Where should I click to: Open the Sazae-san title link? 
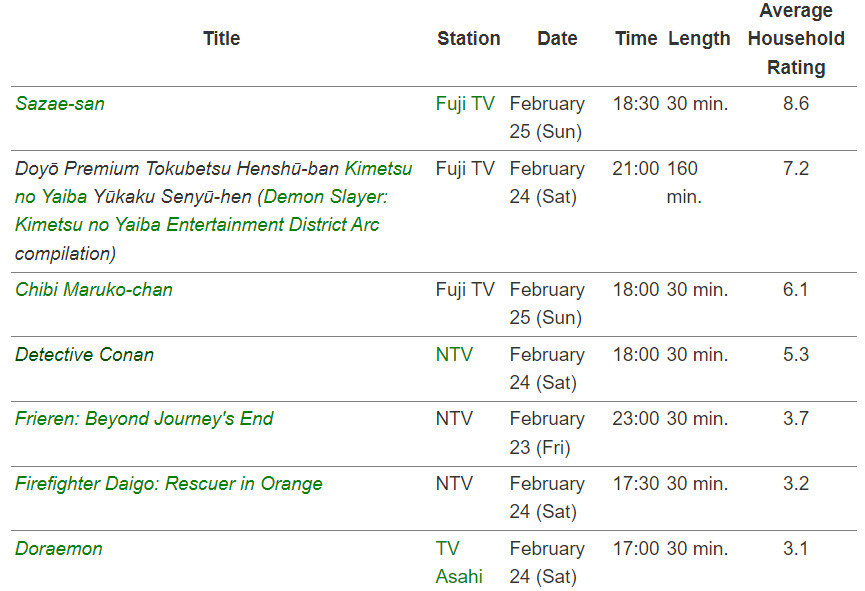point(60,104)
